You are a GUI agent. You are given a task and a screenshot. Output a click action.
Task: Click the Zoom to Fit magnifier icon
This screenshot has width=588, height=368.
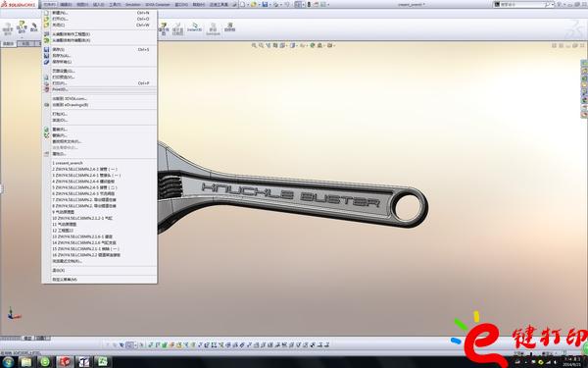pyautogui.click(x=254, y=45)
